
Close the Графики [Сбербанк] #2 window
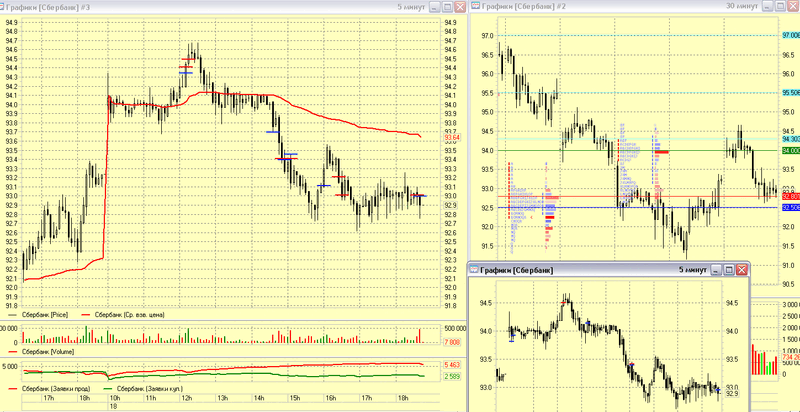pyautogui.click(x=793, y=6)
